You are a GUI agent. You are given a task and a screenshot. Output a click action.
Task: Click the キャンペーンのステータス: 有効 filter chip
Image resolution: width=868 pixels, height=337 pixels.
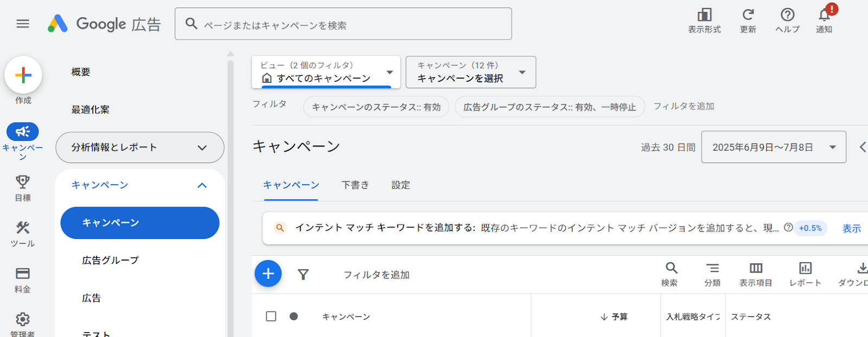pos(376,107)
